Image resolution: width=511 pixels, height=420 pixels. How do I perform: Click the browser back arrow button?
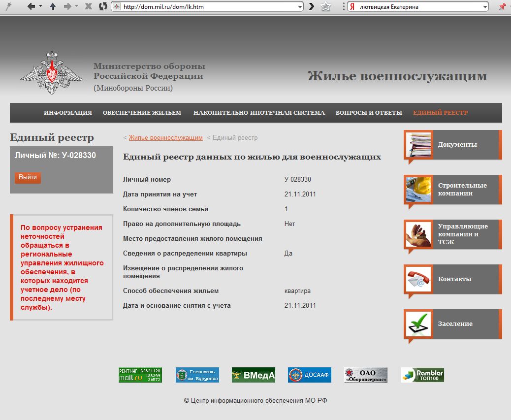[31, 6]
